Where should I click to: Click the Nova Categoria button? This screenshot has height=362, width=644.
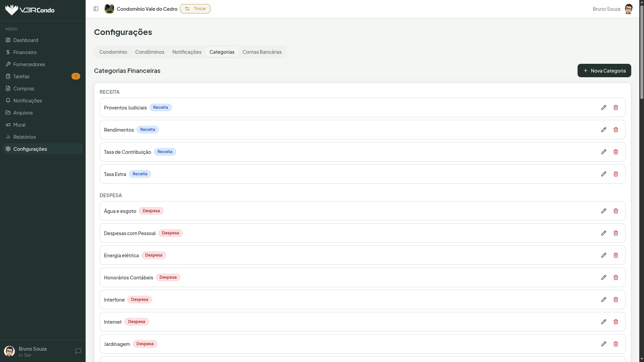[604, 71]
